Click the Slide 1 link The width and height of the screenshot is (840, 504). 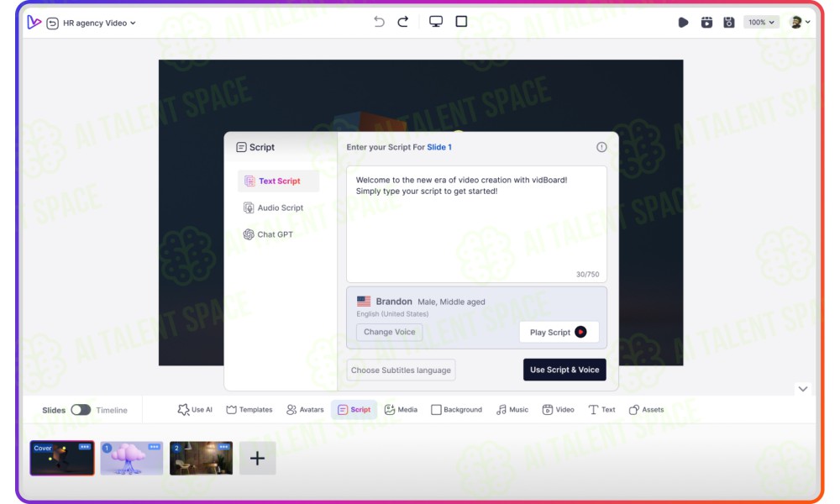[439, 147]
